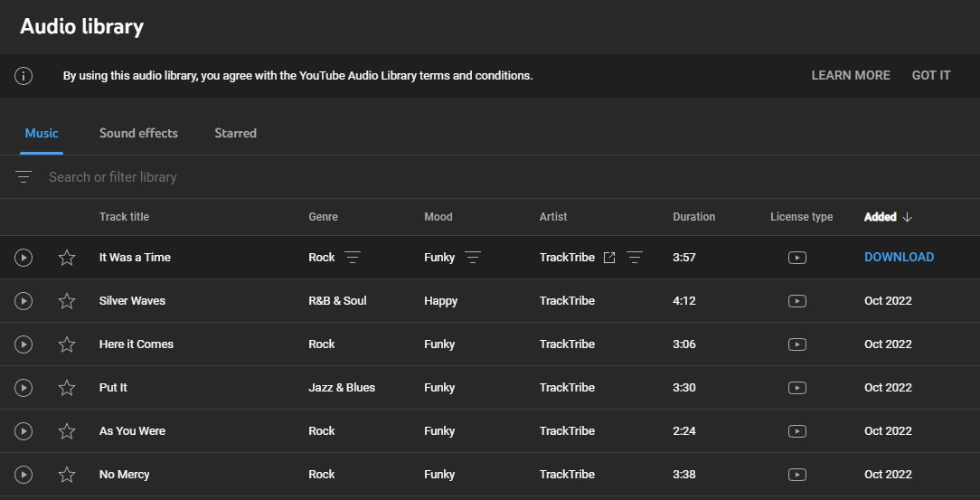The height and width of the screenshot is (500, 980).
Task: Click the info icon in the terms banner
Action: coord(24,76)
